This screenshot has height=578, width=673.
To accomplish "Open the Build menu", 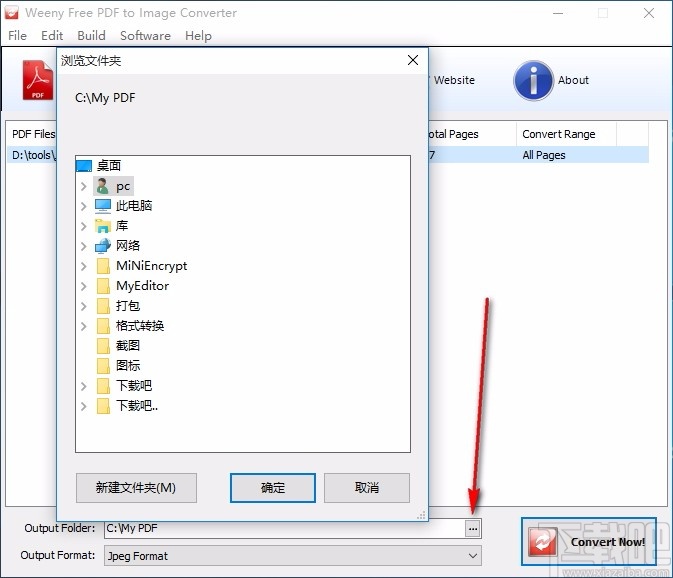I will tap(91, 36).
